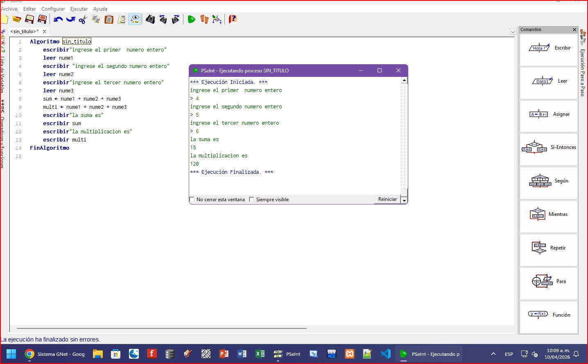
Task: Toggle the autocomplete eye icon in toolbar
Action: pos(135,19)
